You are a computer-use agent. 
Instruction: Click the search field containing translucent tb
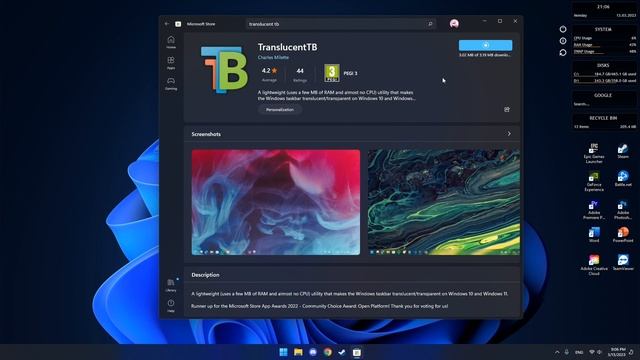[341, 24]
